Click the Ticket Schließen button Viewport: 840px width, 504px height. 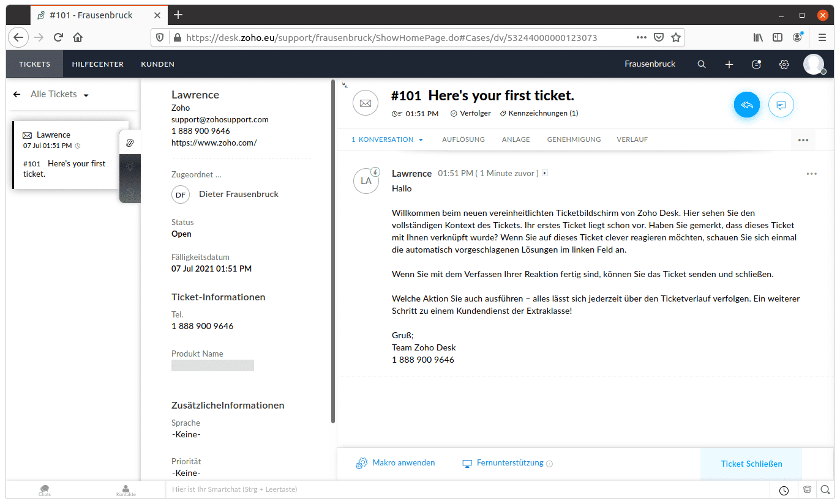coord(751,464)
